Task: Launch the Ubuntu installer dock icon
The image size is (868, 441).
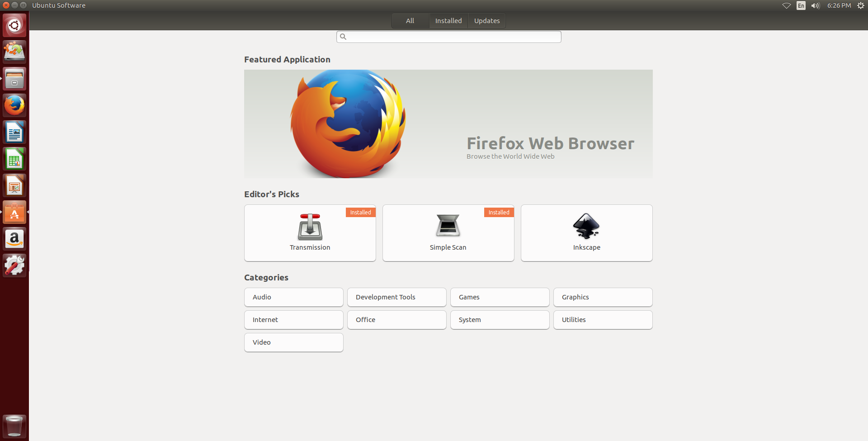Action: tap(14, 52)
